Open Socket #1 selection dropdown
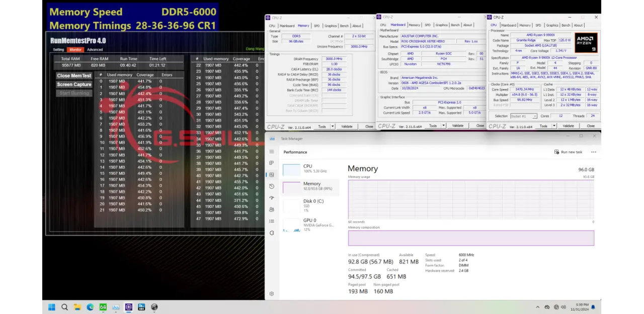Image resolution: width=644 pixels, height=314 pixels. click(x=523, y=116)
